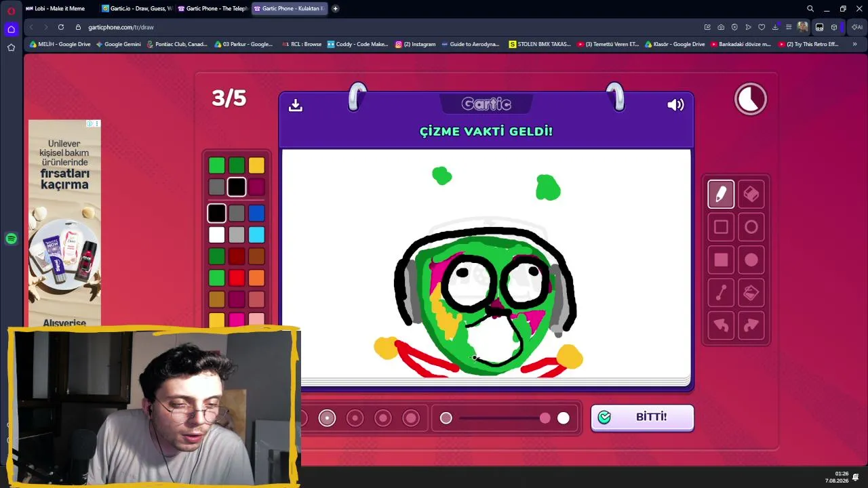Image resolution: width=868 pixels, height=488 pixels.
Task: Click the 3/5 round counter
Action: 229,98
